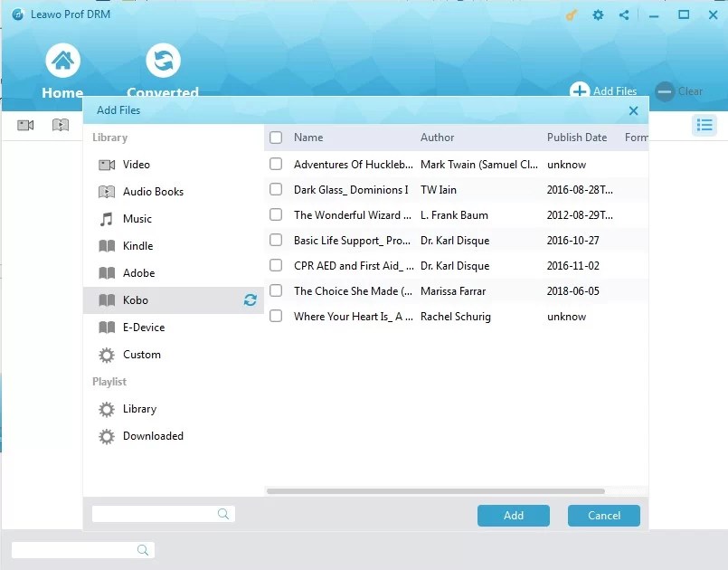
Task: Toggle the select-all checkbox in the header
Action: point(276,137)
